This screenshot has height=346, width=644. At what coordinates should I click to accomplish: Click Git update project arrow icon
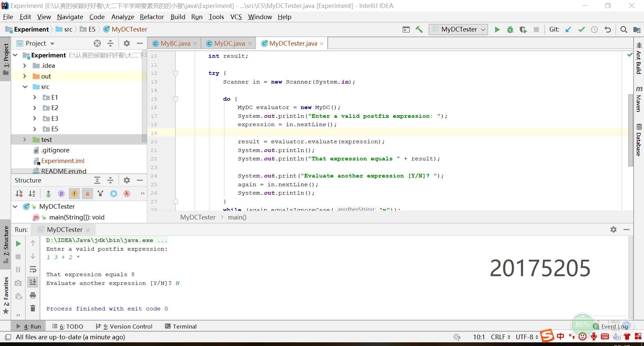(568, 30)
